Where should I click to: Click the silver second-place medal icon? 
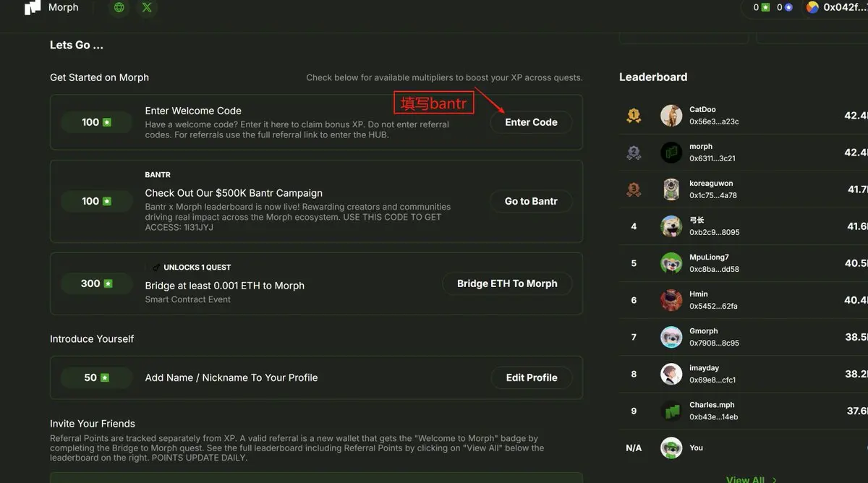point(634,153)
